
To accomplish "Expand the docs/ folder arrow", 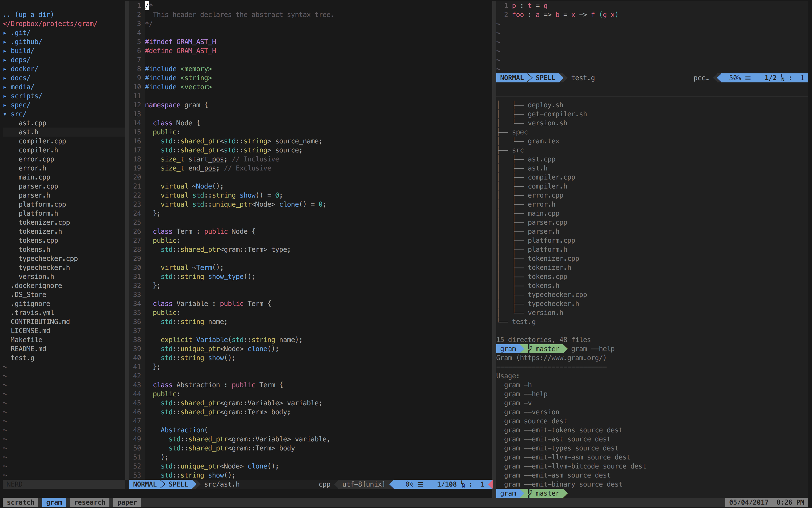I will click(x=5, y=78).
